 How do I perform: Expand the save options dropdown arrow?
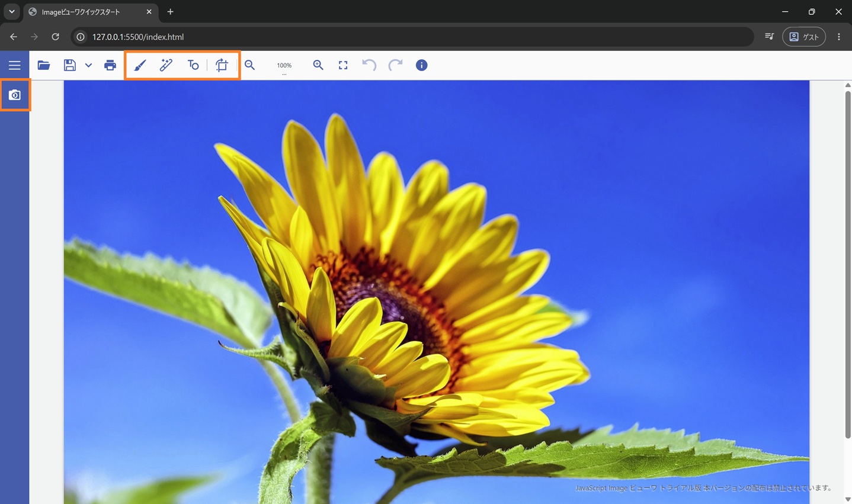[88, 65]
